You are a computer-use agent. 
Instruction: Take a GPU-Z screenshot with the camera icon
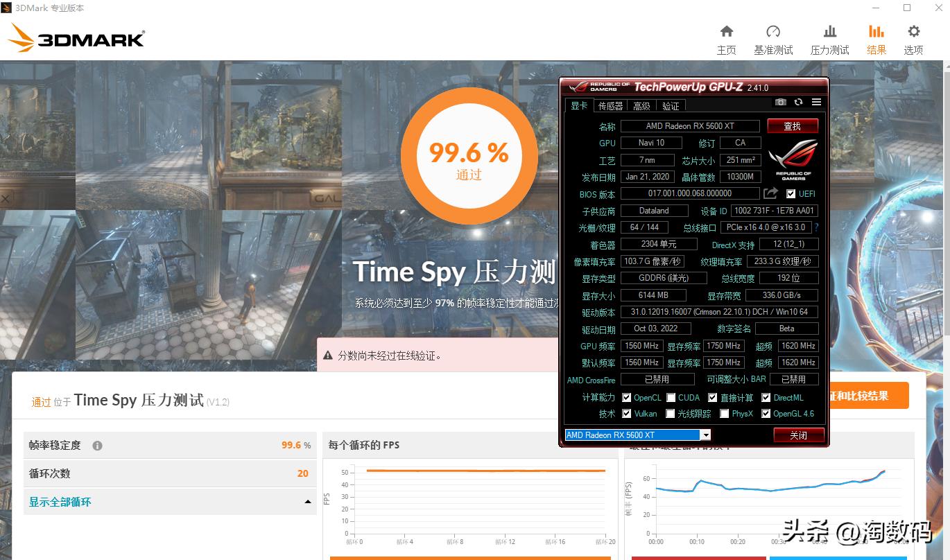(x=781, y=102)
